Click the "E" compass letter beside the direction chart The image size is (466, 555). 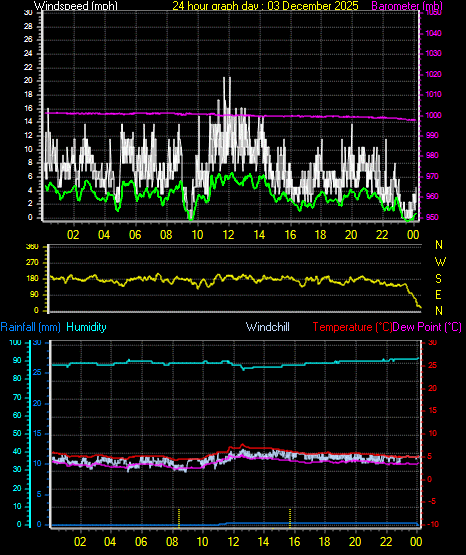438,294
